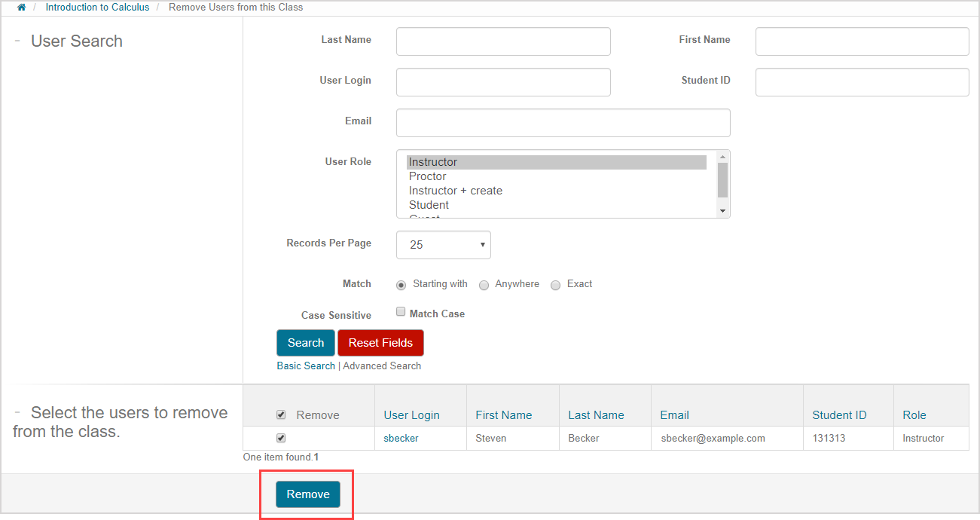Click the highlighted Remove button
This screenshot has width=980, height=520.
point(307,494)
